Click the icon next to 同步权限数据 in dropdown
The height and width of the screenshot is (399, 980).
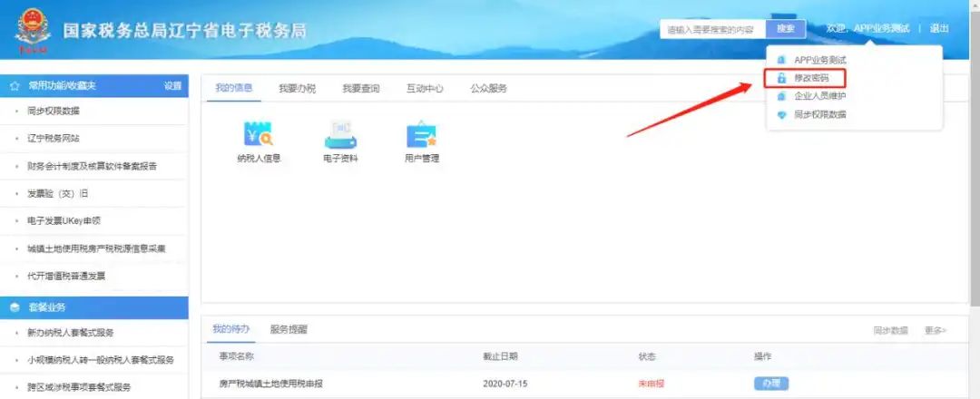click(781, 115)
